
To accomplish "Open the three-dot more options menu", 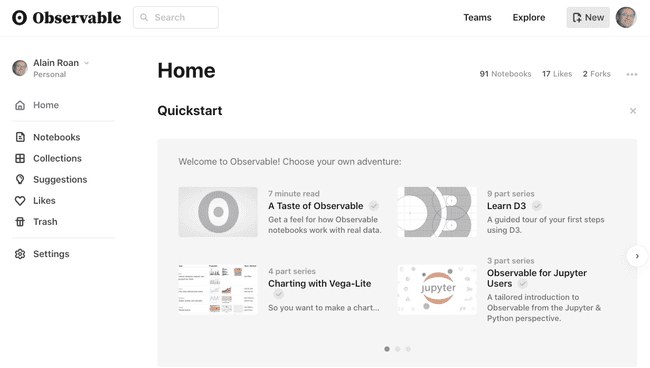I will (x=632, y=74).
